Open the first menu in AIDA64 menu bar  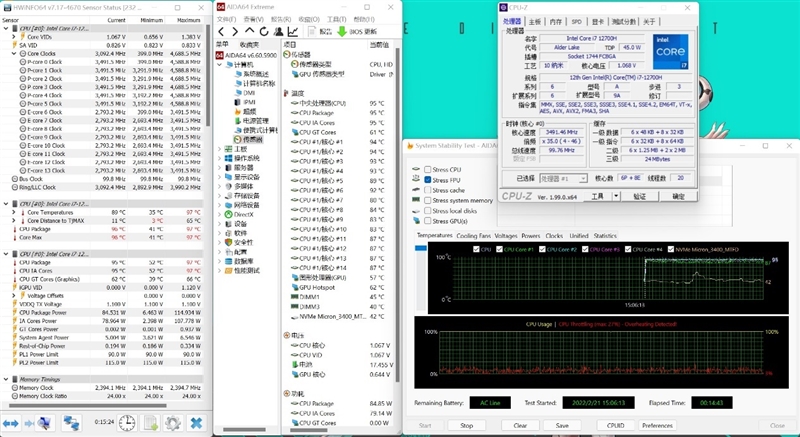pos(226,19)
